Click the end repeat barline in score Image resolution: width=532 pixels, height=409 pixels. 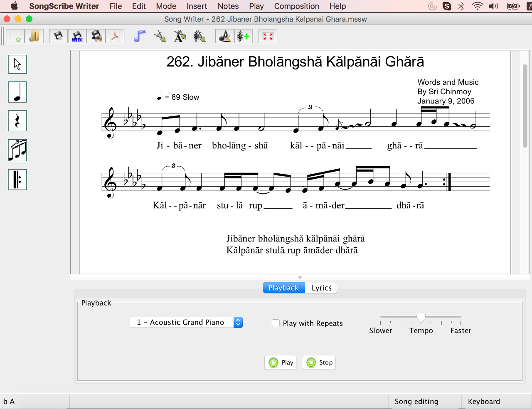447,182
